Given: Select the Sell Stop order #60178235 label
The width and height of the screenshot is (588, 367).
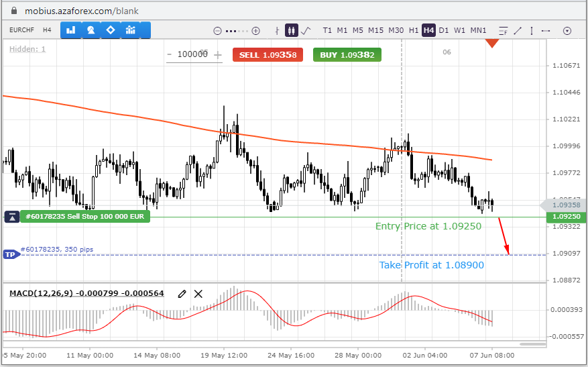Looking at the screenshot, I should 85,217.
